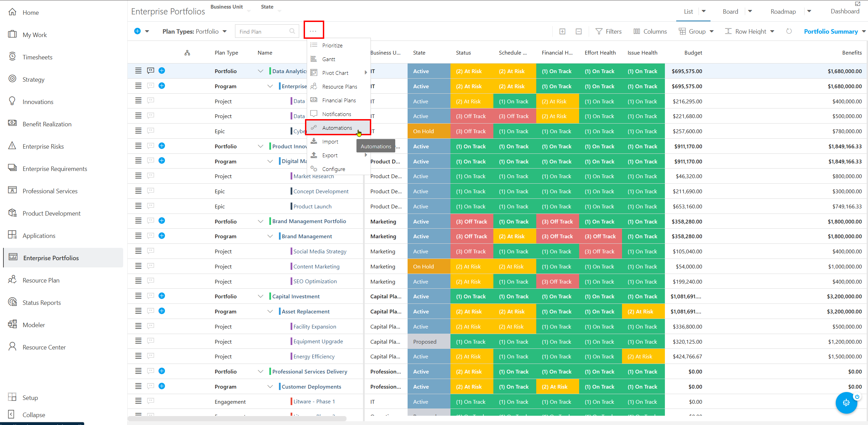Open the SEO Optimization project

[x=315, y=281]
